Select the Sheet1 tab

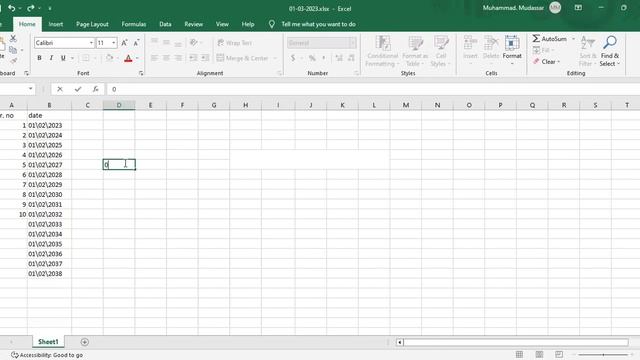(48, 342)
